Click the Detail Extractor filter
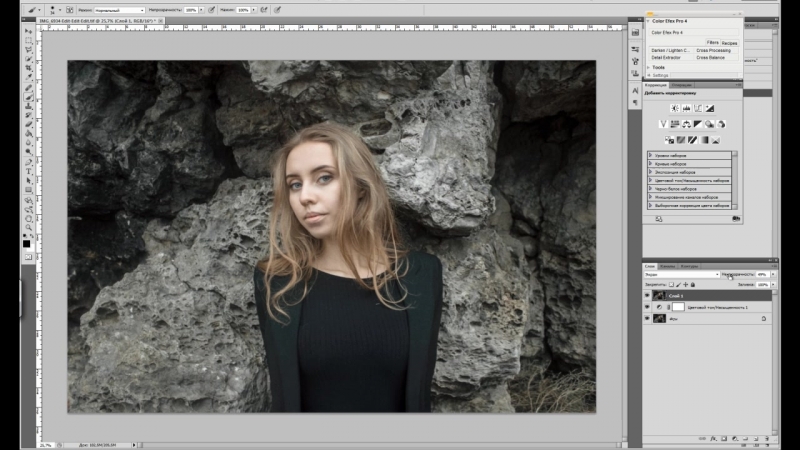800x450 pixels. [667, 58]
